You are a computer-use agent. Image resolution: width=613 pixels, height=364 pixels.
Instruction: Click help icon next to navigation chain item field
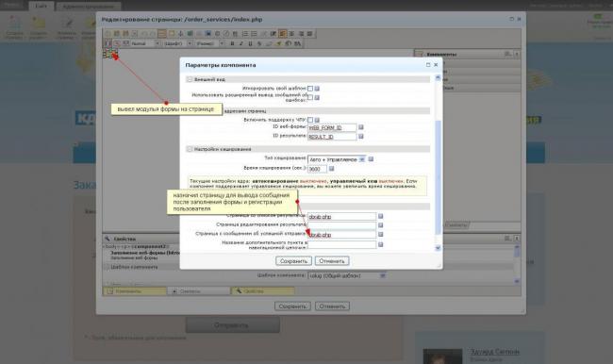pos(380,245)
